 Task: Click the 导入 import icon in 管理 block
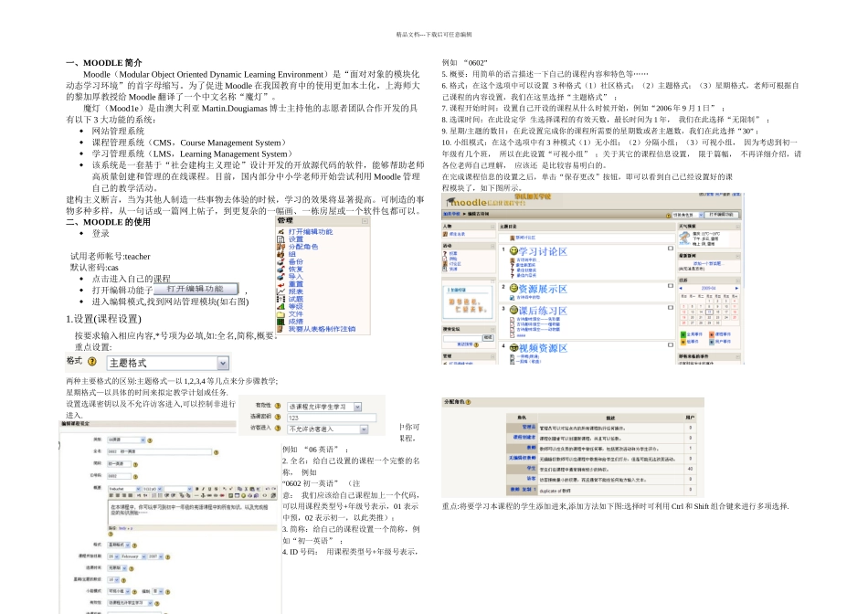point(281,277)
